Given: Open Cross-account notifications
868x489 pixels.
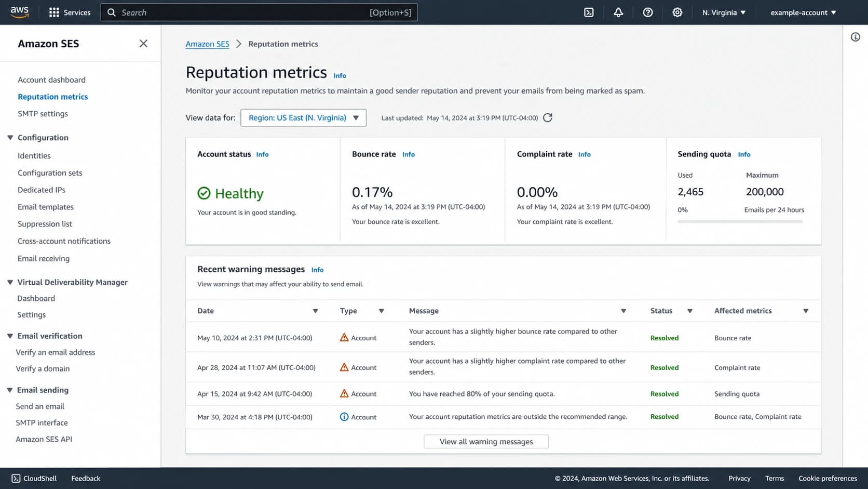Looking at the screenshot, I should tap(64, 241).
